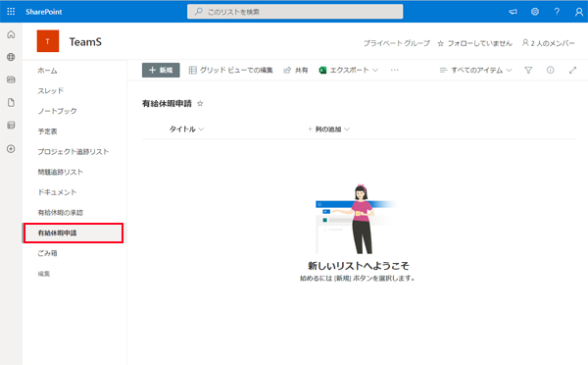Open the My files page icon

[x=11, y=102]
